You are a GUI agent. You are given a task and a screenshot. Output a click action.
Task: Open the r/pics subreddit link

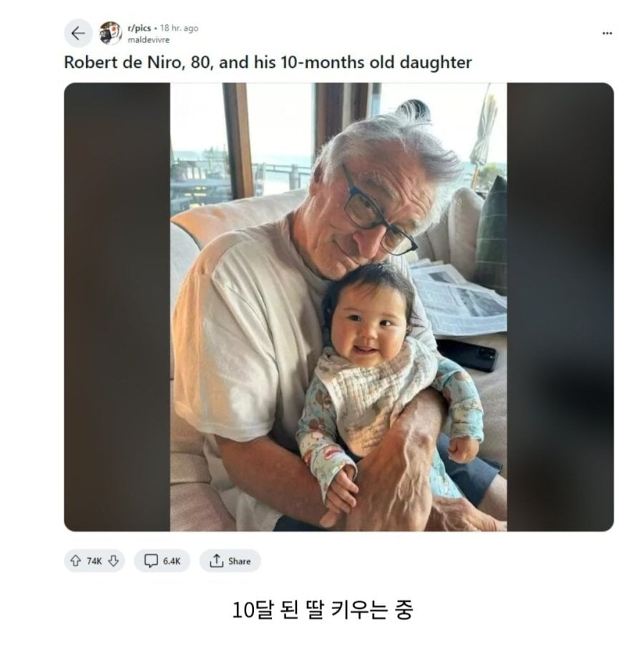139,28
